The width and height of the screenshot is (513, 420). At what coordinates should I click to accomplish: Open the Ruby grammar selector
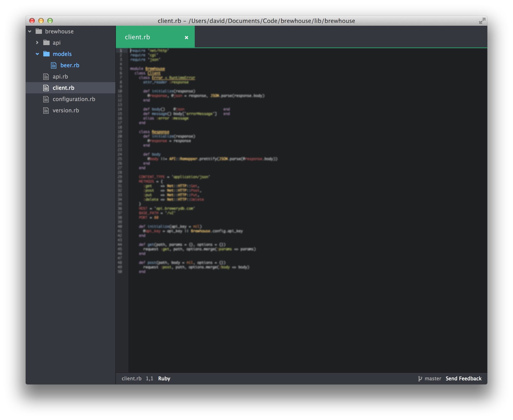[164, 379]
